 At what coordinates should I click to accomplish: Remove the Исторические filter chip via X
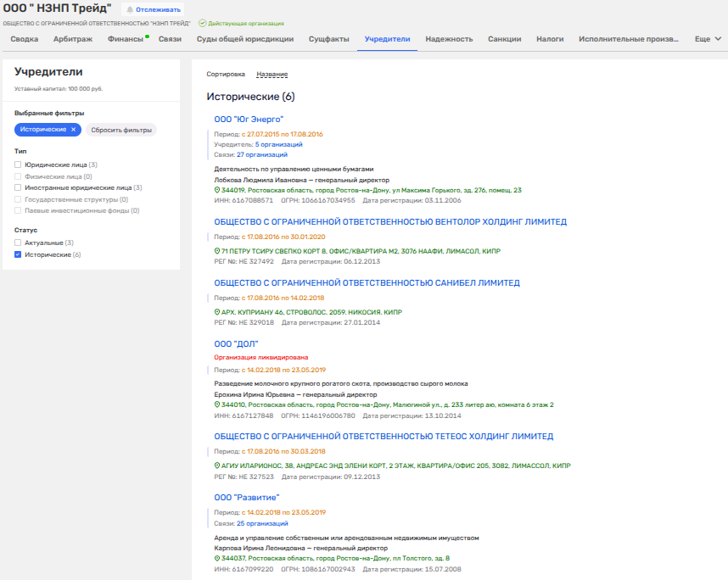click(x=74, y=129)
